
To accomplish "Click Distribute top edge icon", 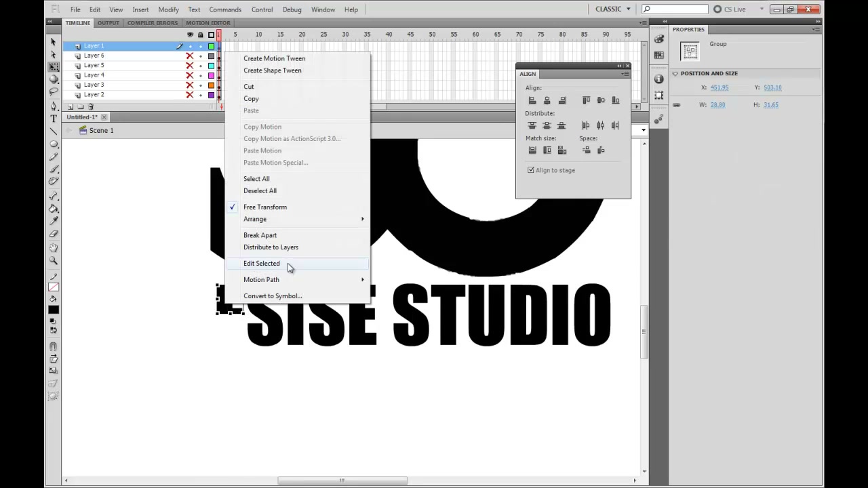I will [532, 125].
